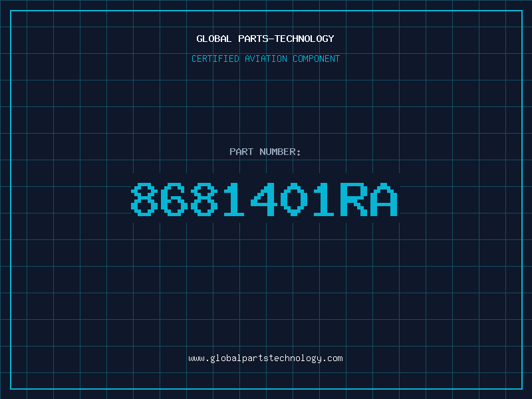Click the PART NUMBER: label

click(x=265, y=152)
